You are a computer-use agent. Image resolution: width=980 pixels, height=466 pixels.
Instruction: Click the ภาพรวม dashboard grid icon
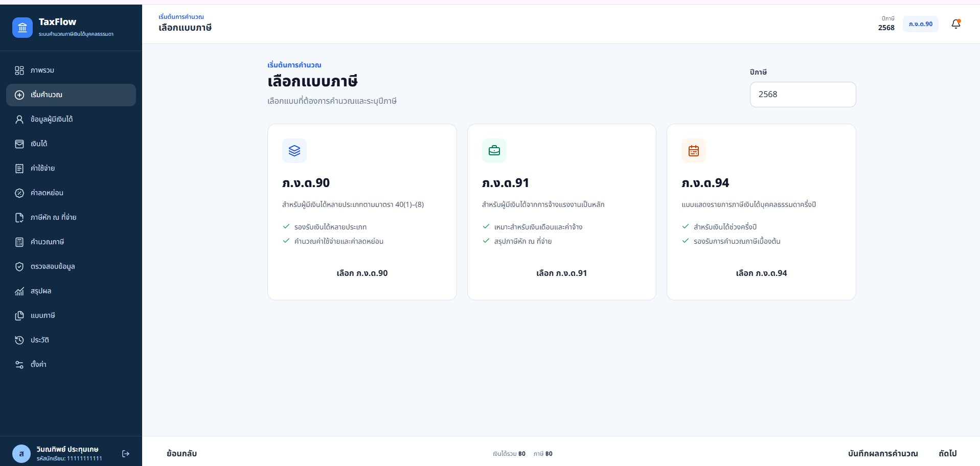tap(19, 71)
